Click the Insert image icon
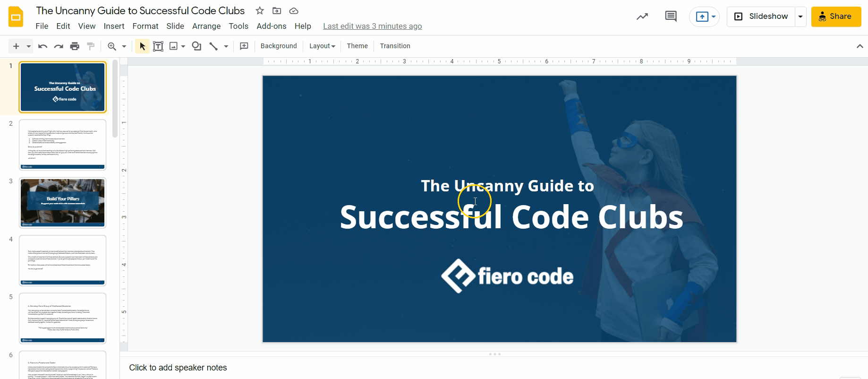This screenshot has width=868, height=379. [173, 46]
